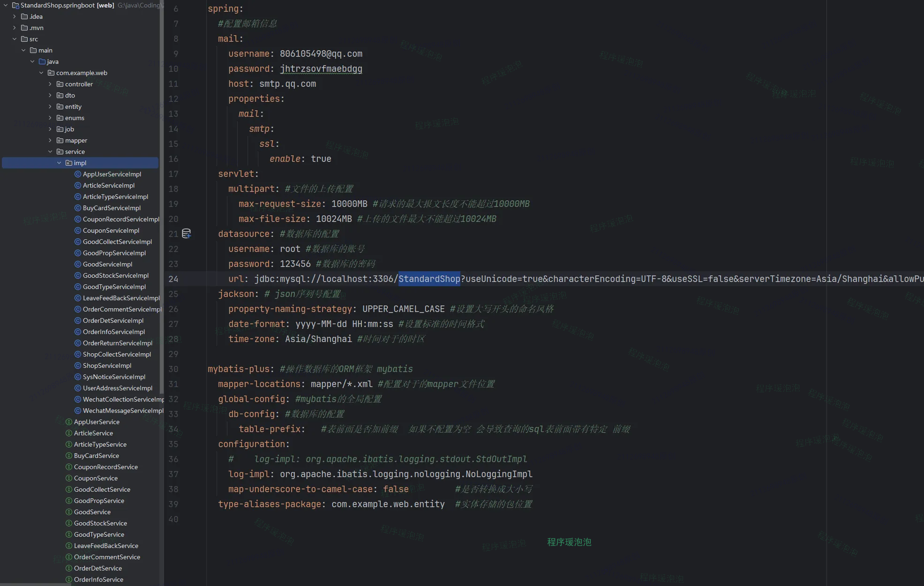Screen dimensions: 924x586
Task: Click the datasource gutter icon at line 21
Action: click(x=186, y=234)
